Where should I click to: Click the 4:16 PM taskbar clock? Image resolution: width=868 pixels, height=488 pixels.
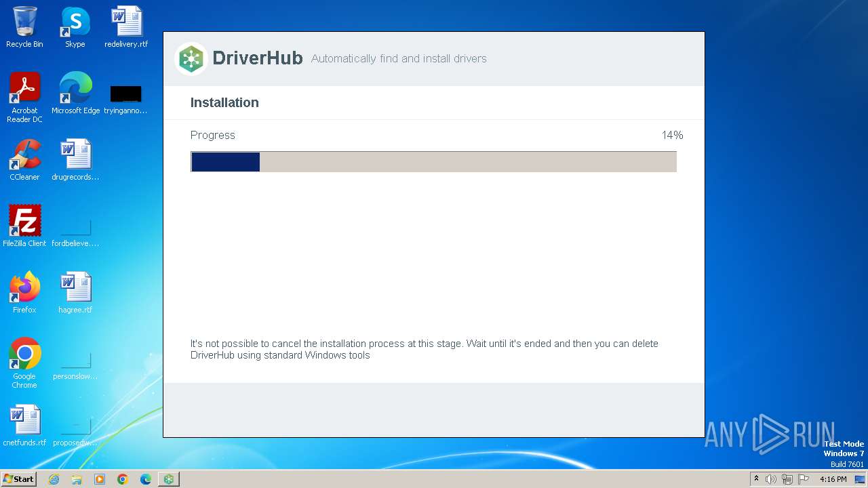click(833, 479)
